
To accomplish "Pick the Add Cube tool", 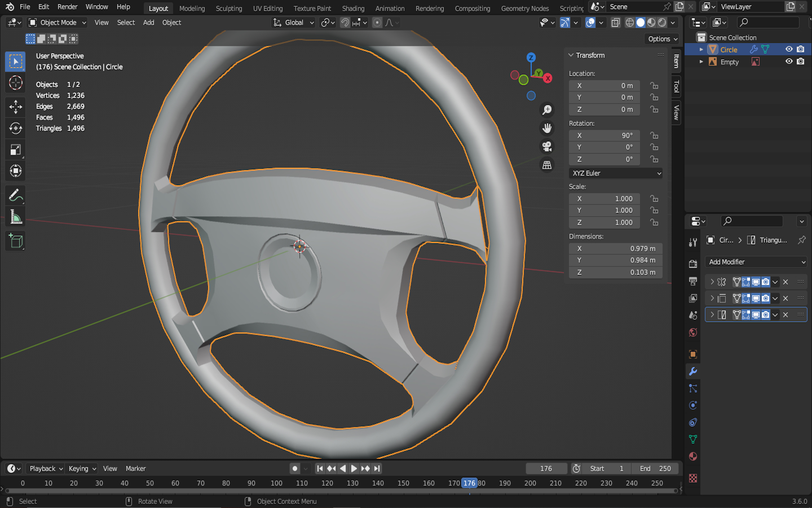I will tap(15, 241).
